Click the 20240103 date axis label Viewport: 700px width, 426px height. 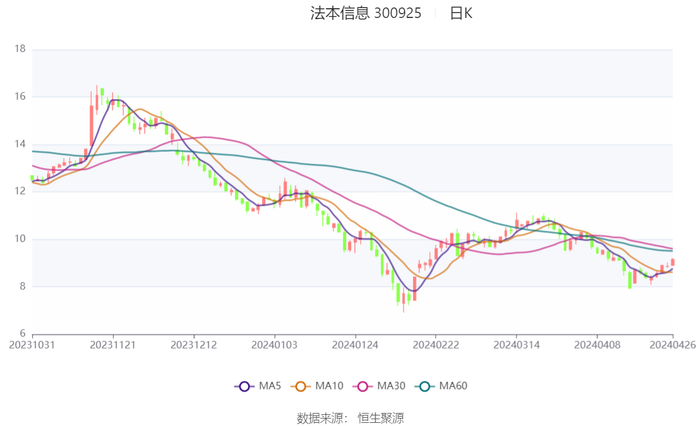click(274, 344)
